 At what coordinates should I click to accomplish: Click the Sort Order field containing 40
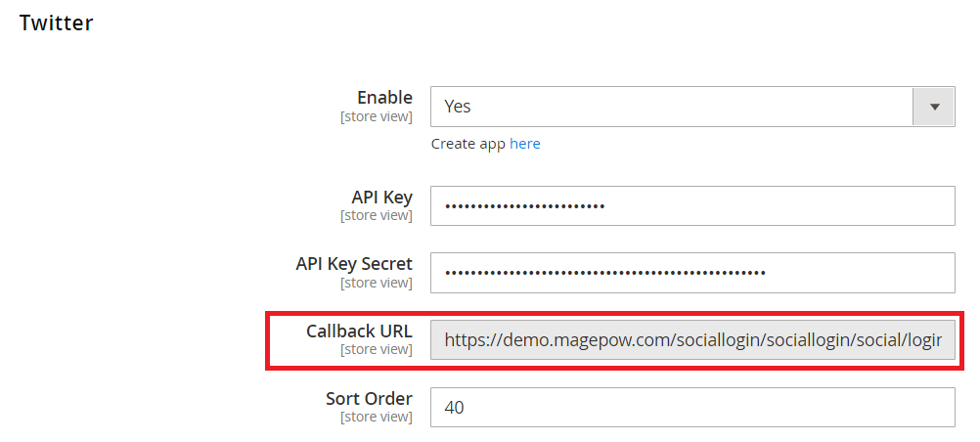692,407
